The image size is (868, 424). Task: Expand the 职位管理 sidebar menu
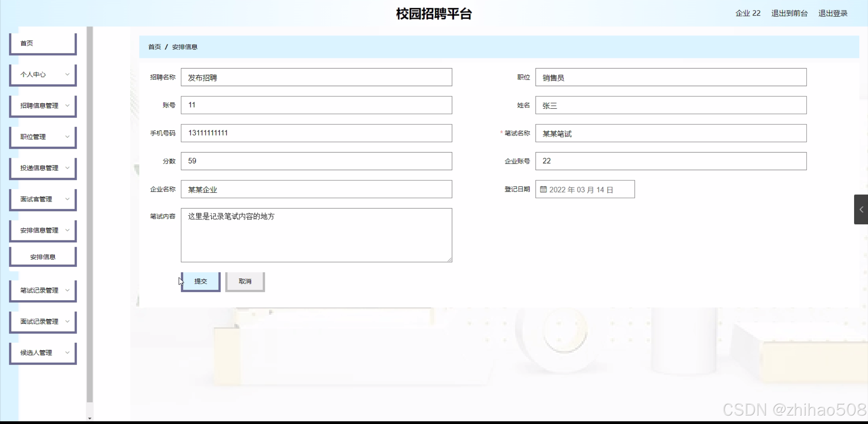pos(43,137)
